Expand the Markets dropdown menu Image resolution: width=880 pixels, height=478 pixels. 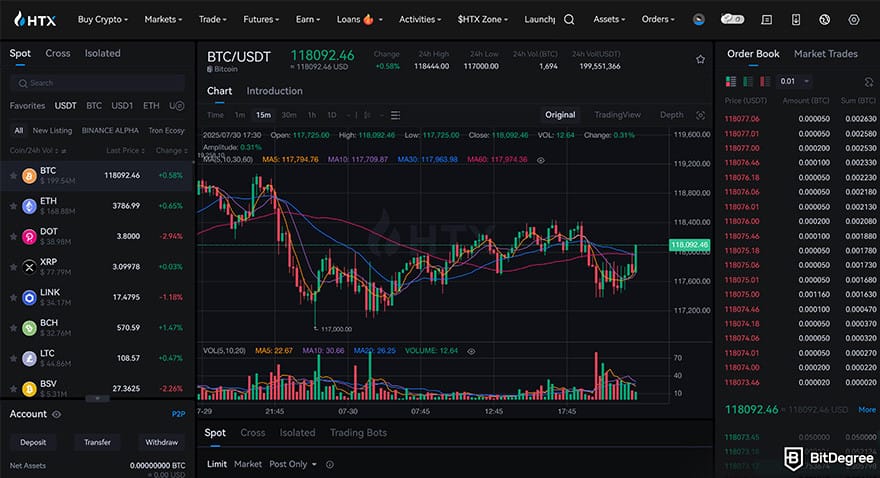click(163, 20)
